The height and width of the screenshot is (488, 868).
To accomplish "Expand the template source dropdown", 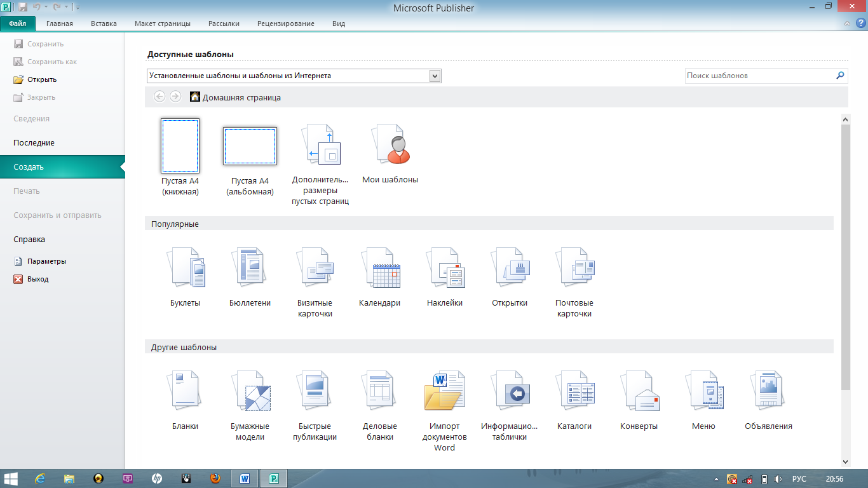I will coord(435,76).
